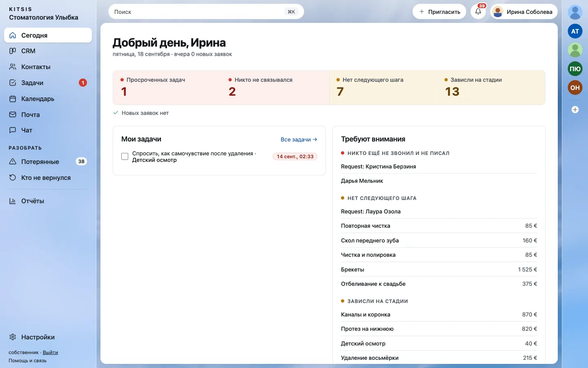Follow the Все задачи link
Image resolution: width=588 pixels, height=368 pixels.
point(299,139)
